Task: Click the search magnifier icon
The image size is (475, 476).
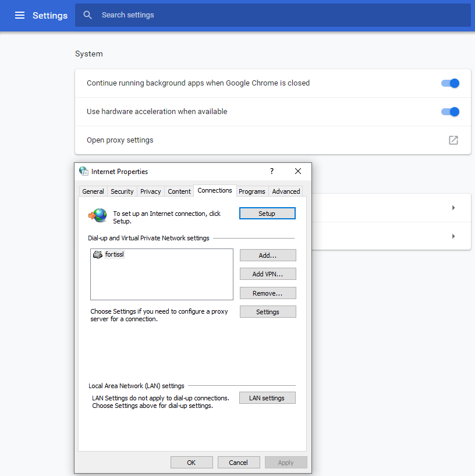Action: [x=87, y=15]
